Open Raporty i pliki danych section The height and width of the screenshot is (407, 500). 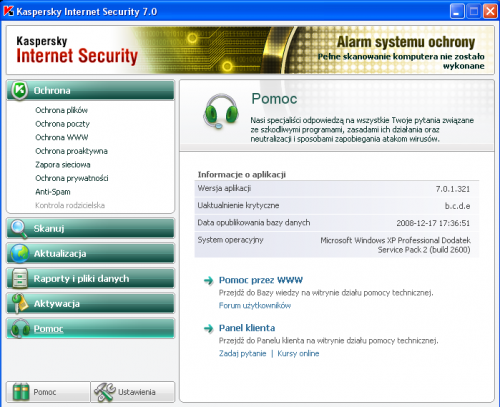(x=90, y=279)
